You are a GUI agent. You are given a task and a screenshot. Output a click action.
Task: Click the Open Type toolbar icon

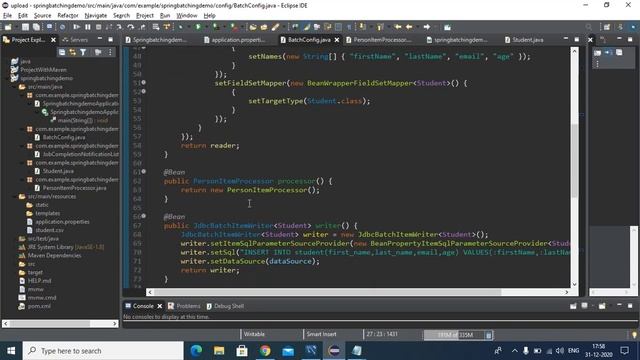pyautogui.click(x=253, y=27)
